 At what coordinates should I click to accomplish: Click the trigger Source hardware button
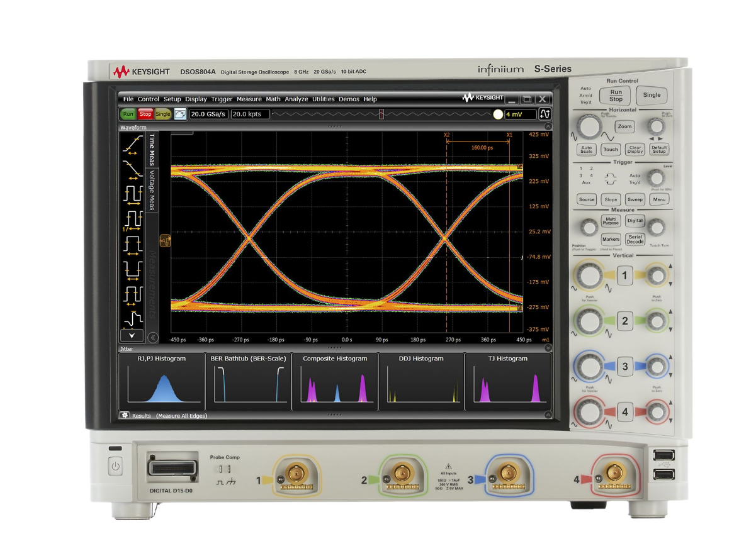click(x=587, y=199)
